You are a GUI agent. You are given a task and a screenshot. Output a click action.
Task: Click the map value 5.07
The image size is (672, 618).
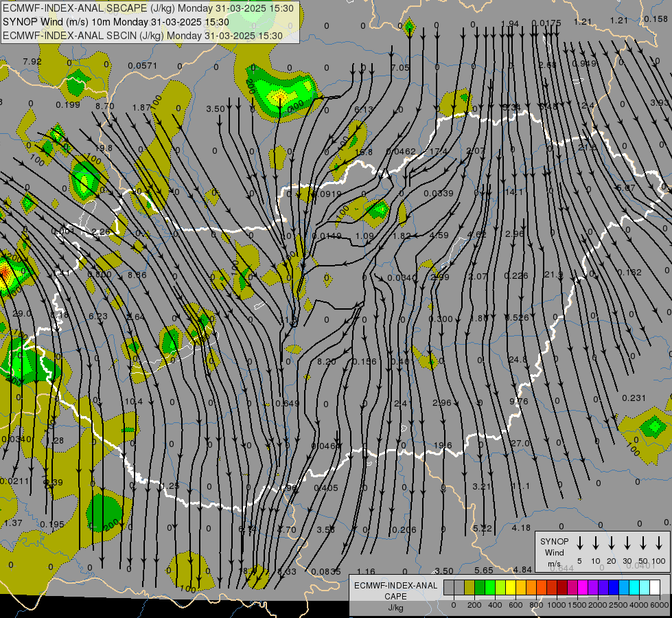click(626, 188)
